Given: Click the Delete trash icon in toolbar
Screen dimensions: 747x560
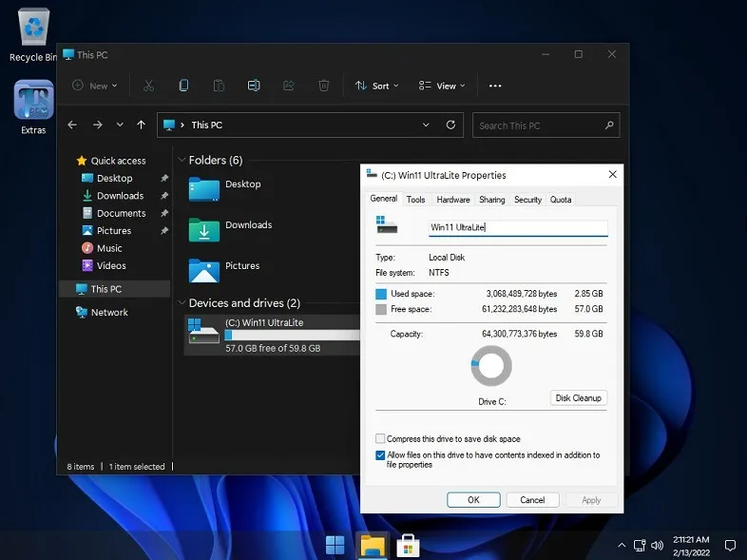Looking at the screenshot, I should (x=323, y=86).
